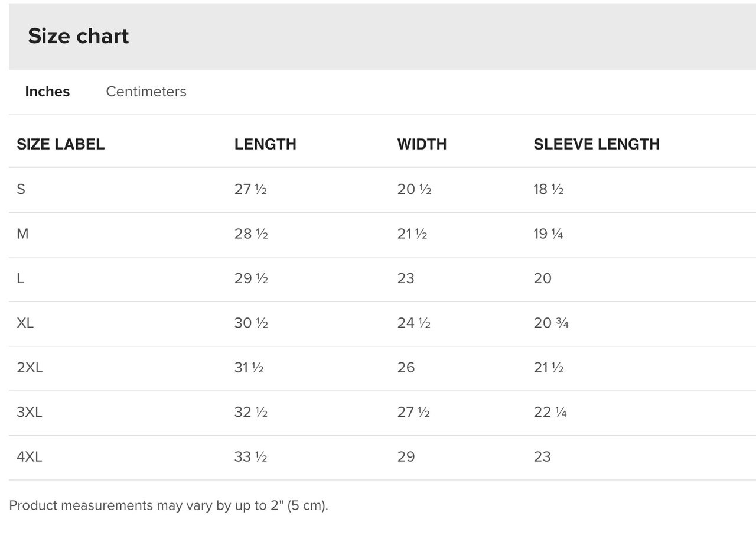Select the L size row label
Image resolution: width=756 pixels, height=535 pixels.
tap(20, 278)
